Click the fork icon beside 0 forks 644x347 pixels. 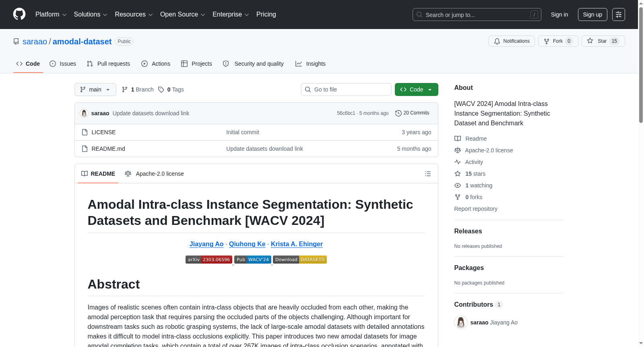pos(458,197)
